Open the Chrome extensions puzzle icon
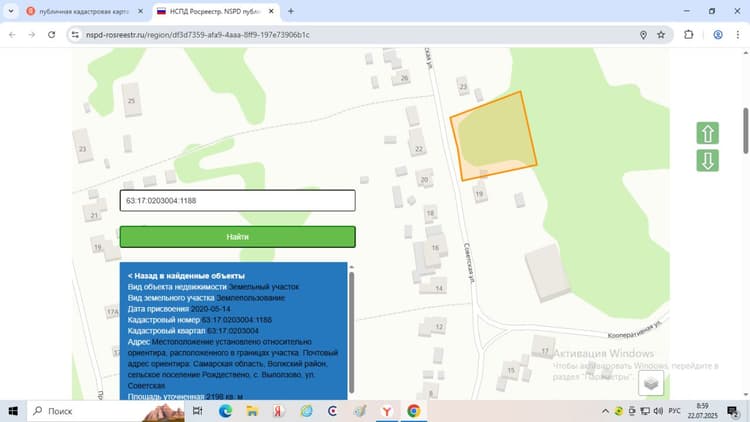Image resolution: width=750 pixels, height=422 pixels. tap(688, 35)
